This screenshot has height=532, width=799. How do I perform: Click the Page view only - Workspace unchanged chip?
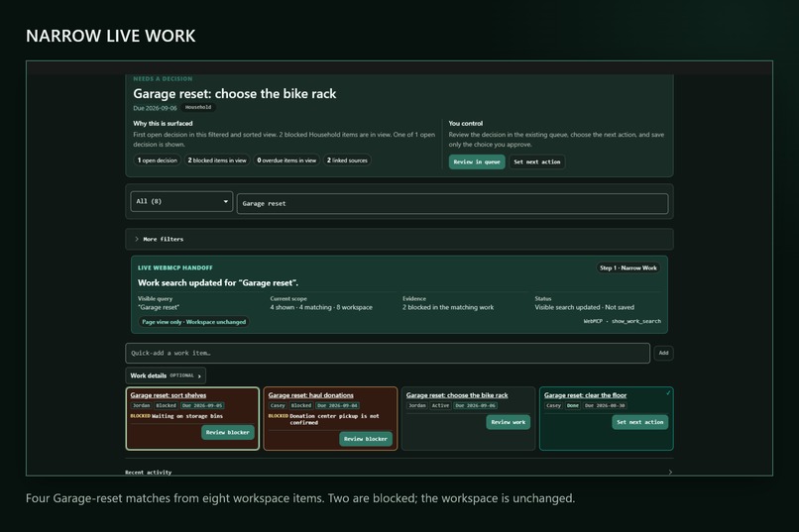tap(193, 322)
